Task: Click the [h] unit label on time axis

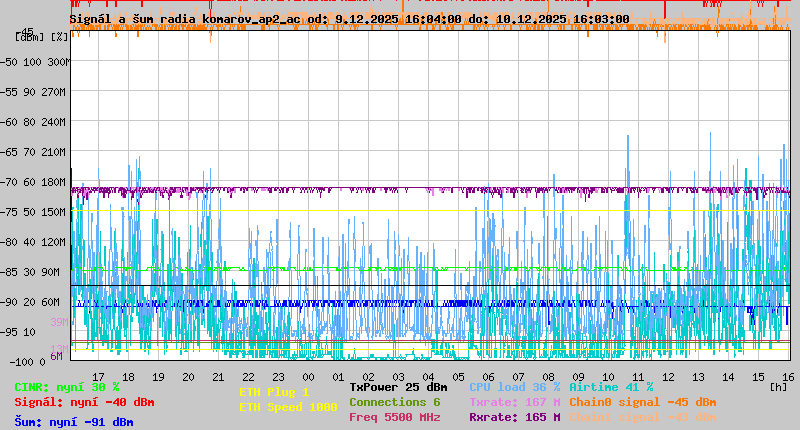Action: (778, 386)
